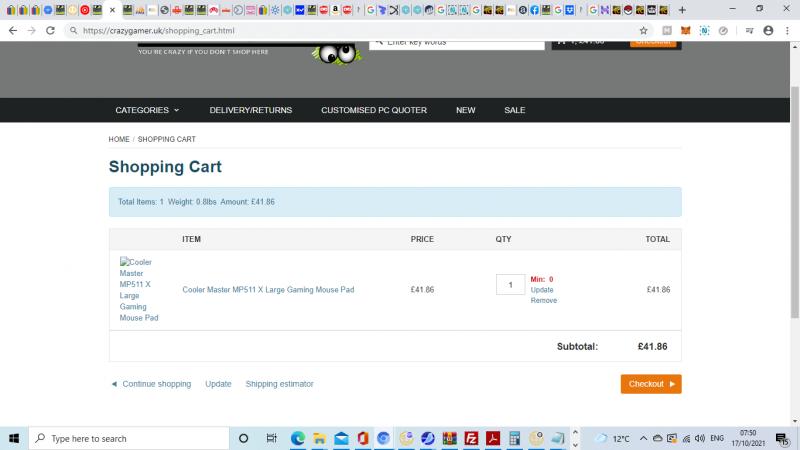Image resolution: width=800 pixels, height=450 pixels.
Task: Click the quantity field showing 1
Action: tap(510, 285)
